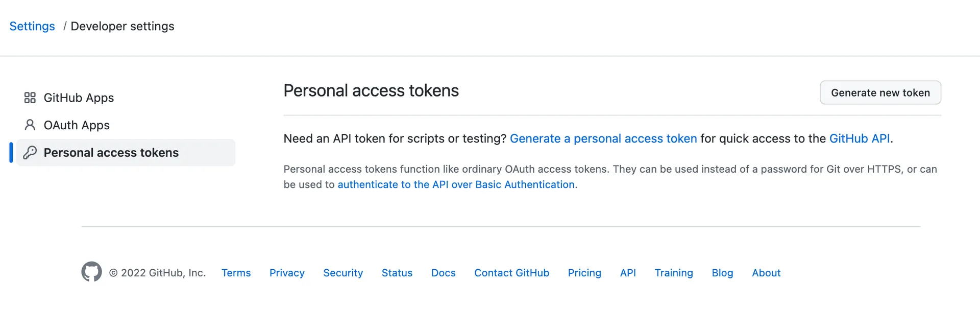Viewport: 980px width, 329px height.
Task: Follow the Generate a personal access token link
Action: coord(603,138)
